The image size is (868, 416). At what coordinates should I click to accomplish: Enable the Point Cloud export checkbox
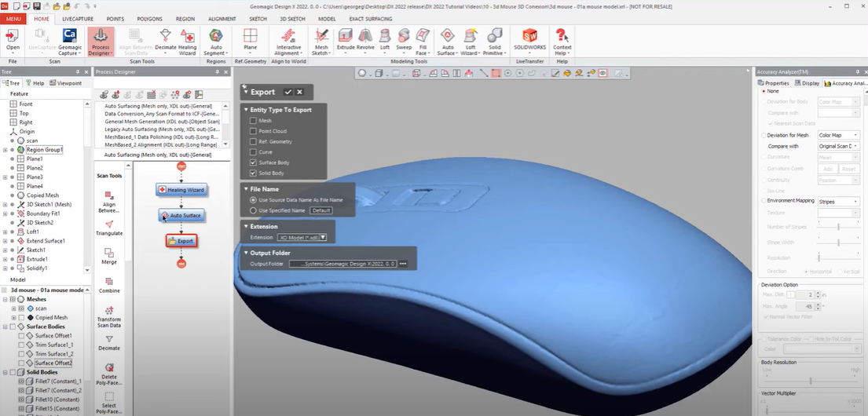[x=253, y=131]
